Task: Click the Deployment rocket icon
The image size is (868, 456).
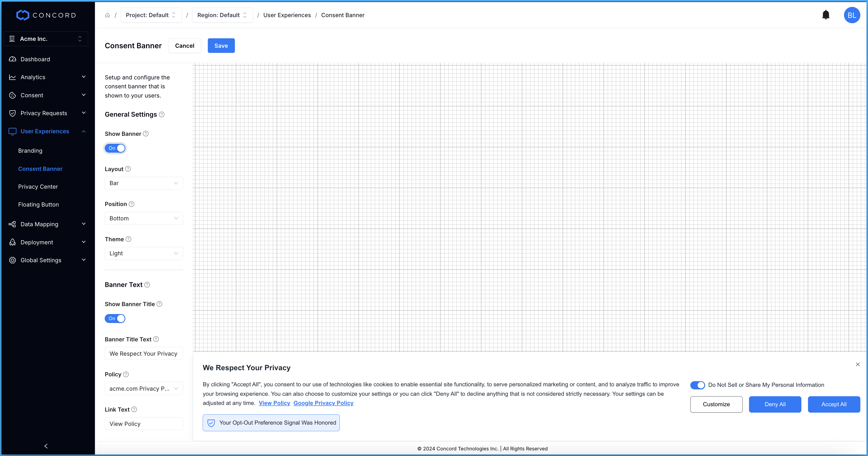Action: click(x=13, y=242)
